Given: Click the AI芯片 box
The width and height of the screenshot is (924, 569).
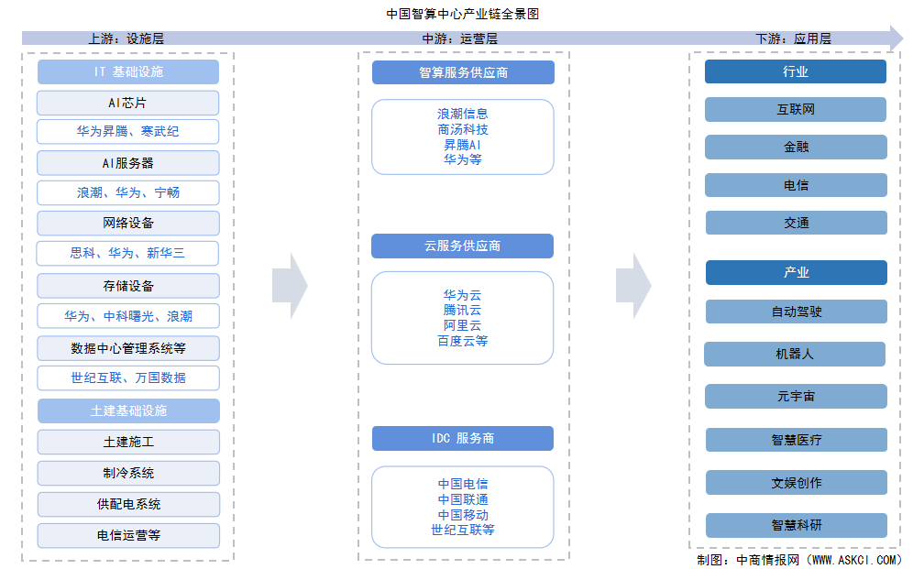Looking at the screenshot, I should (x=128, y=103).
